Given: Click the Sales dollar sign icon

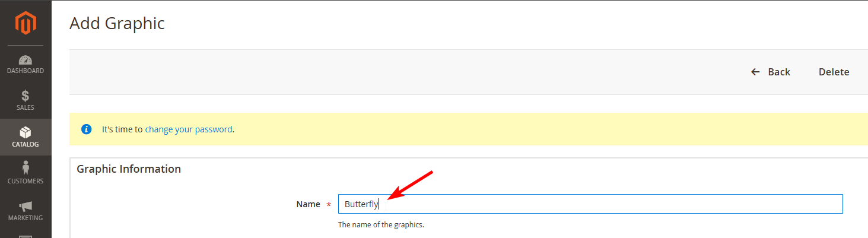Looking at the screenshot, I should [26, 96].
